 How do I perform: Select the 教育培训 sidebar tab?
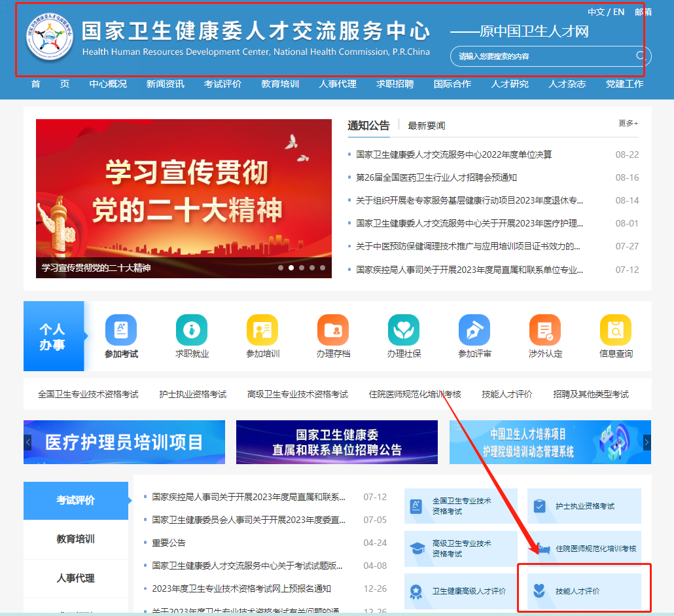click(76, 539)
